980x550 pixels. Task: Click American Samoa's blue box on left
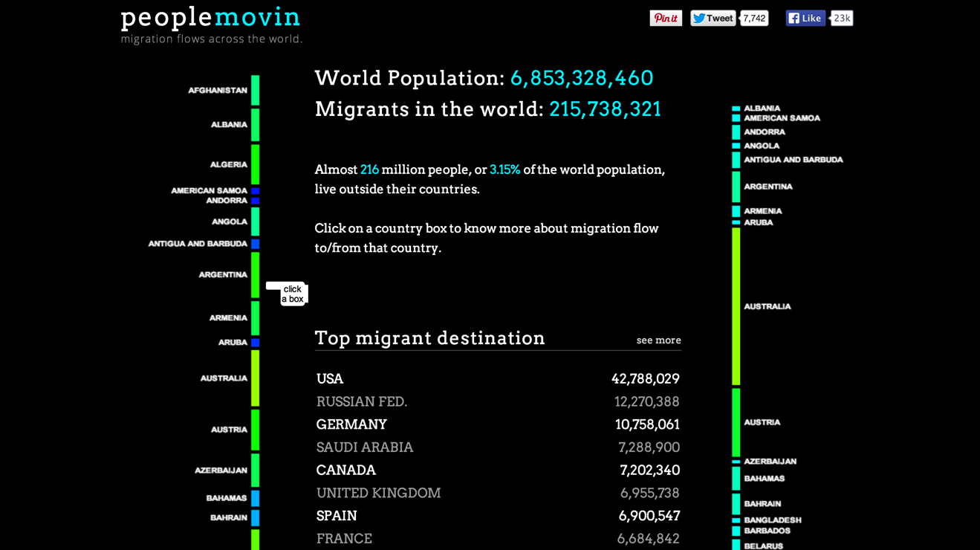click(x=256, y=191)
